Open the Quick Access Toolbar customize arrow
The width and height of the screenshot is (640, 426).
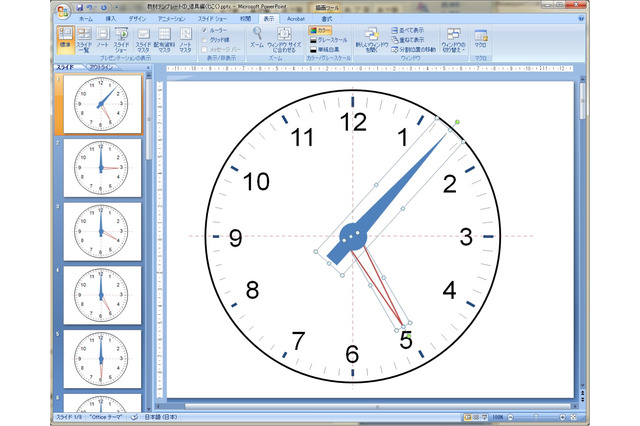click(x=117, y=7)
